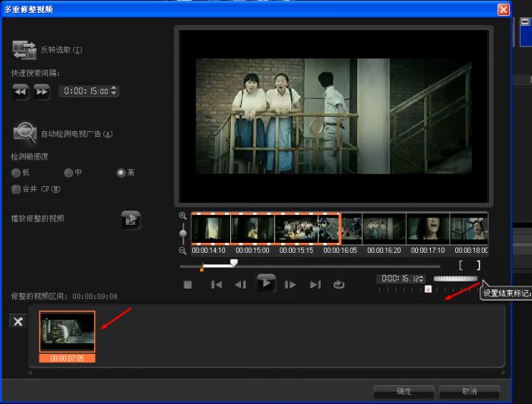Zoom out on the filmstrip timeline

pyautogui.click(x=182, y=251)
